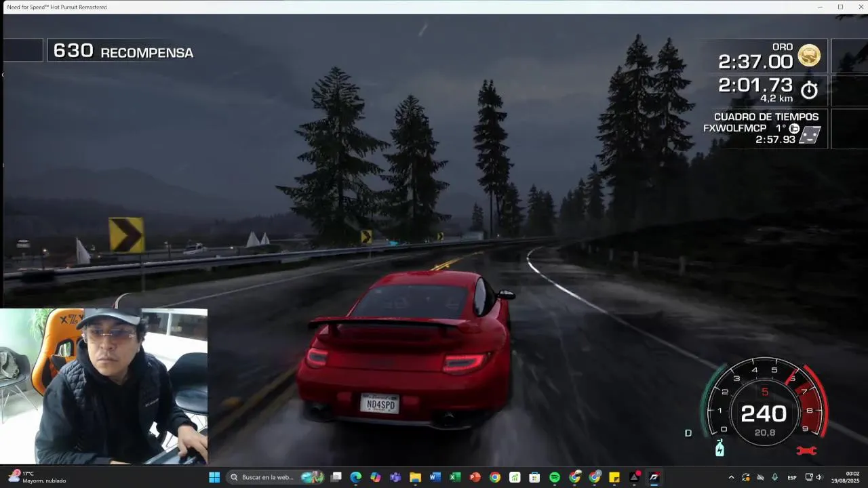
Task: Switch to Word in the taskbar
Action: pyautogui.click(x=435, y=477)
